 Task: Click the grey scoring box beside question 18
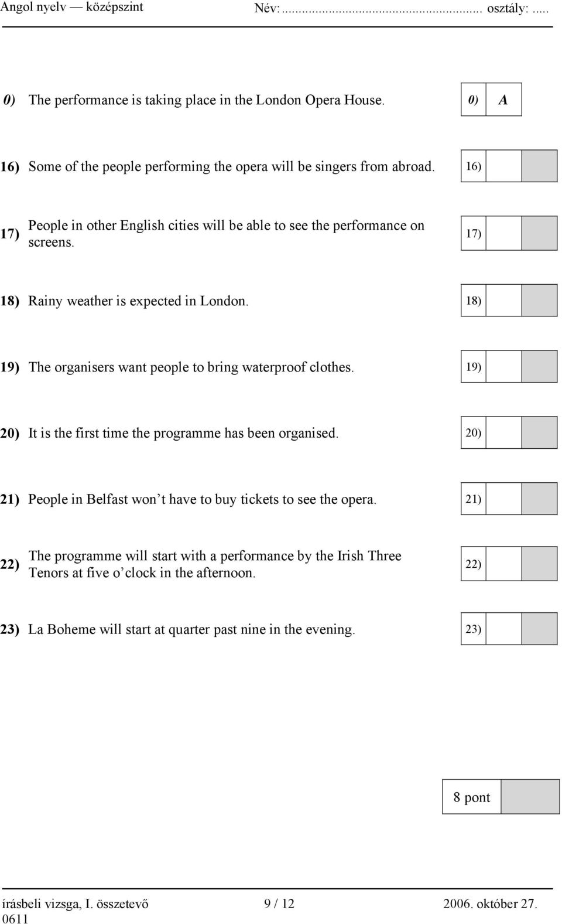click(539, 301)
